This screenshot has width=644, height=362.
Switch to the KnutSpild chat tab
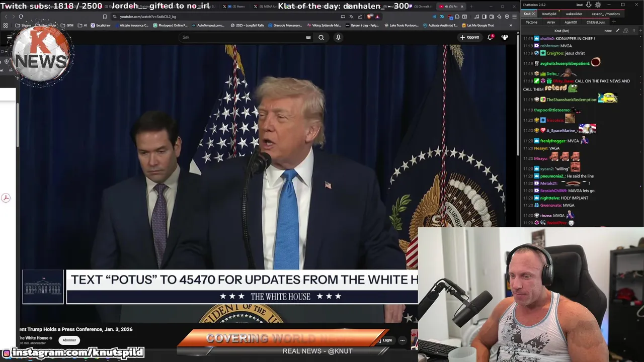point(549,14)
